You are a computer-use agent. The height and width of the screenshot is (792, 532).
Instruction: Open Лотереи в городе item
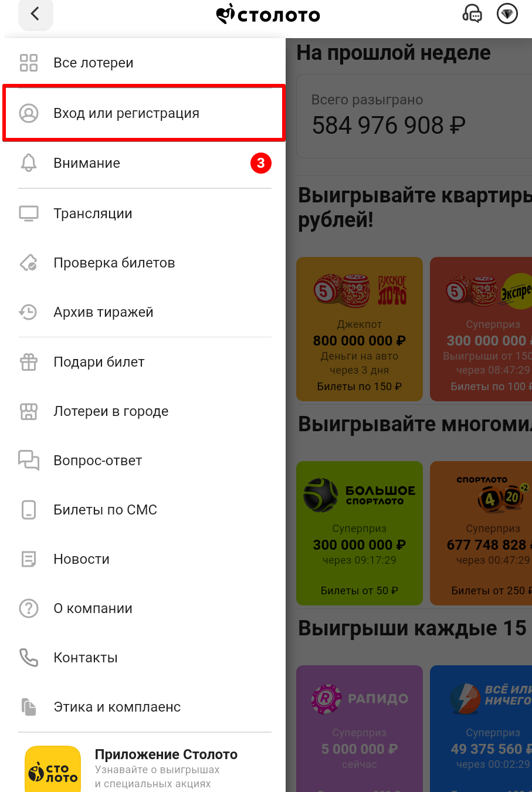tap(145, 411)
